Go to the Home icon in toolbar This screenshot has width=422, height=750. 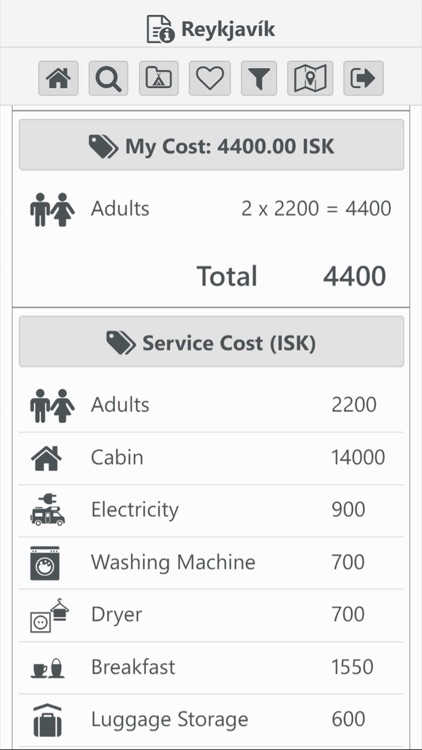[x=58, y=78]
